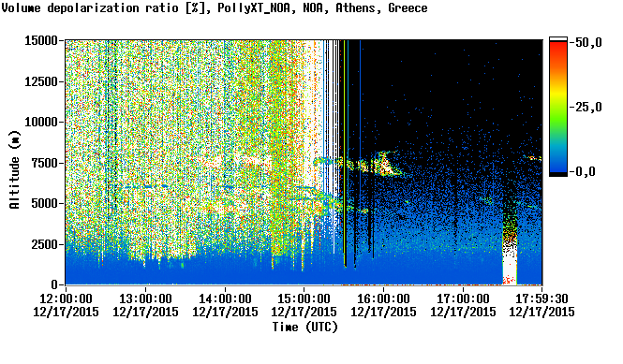Click the Volume depolarization ratio chart title

point(215,7)
